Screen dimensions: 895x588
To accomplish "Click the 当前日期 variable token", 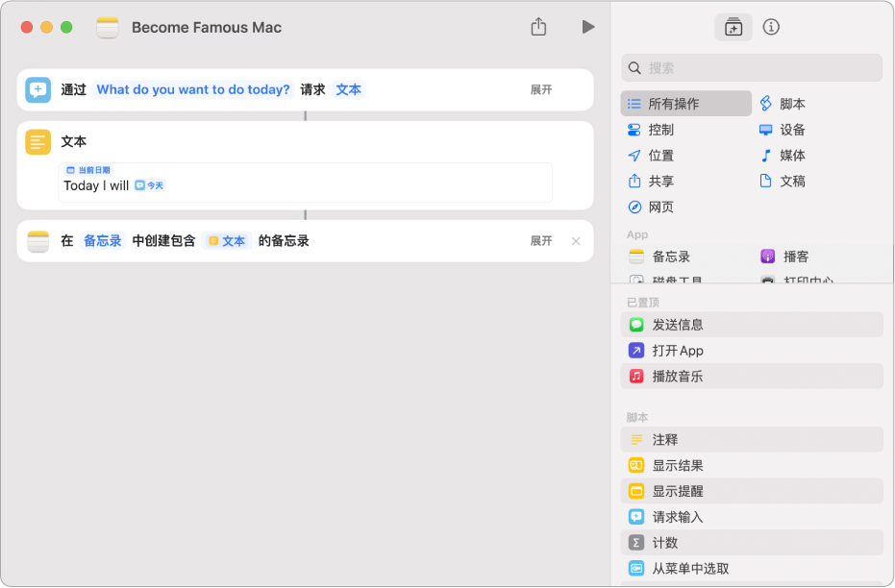I will [88, 170].
